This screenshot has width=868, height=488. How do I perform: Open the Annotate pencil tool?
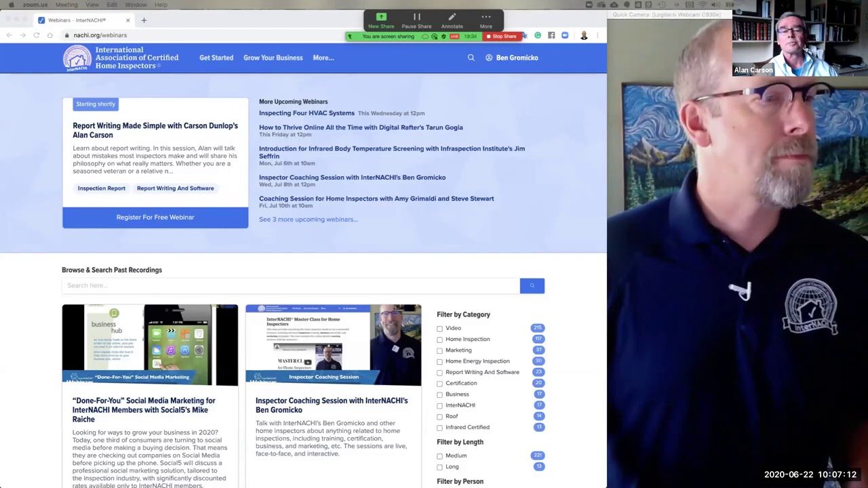[452, 20]
